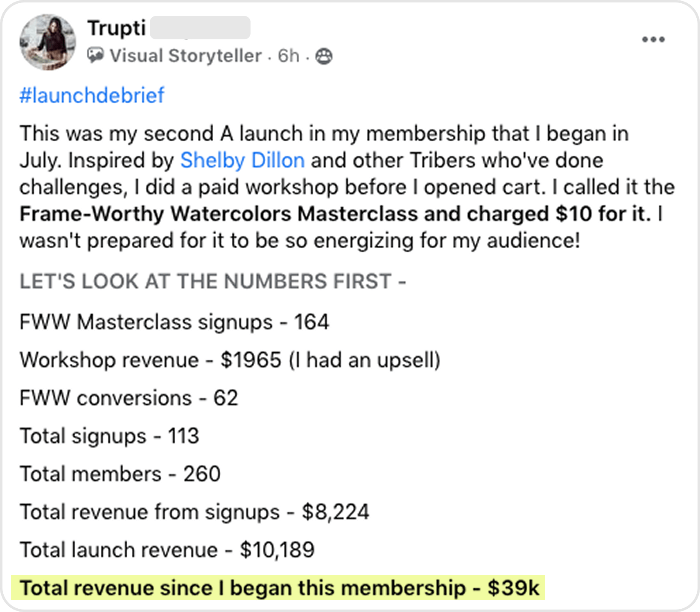Select the highlighted $39k total revenue line
The width and height of the screenshot is (700, 612).
click(278, 588)
